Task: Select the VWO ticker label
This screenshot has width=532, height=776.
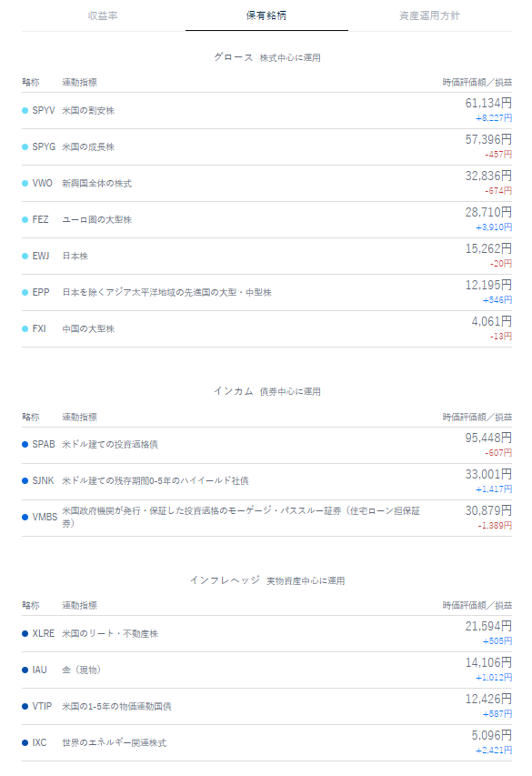Action: point(42,183)
